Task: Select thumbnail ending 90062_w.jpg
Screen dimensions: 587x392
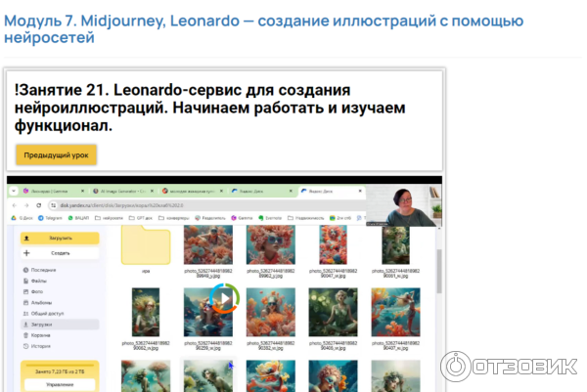Action: tap(146, 312)
